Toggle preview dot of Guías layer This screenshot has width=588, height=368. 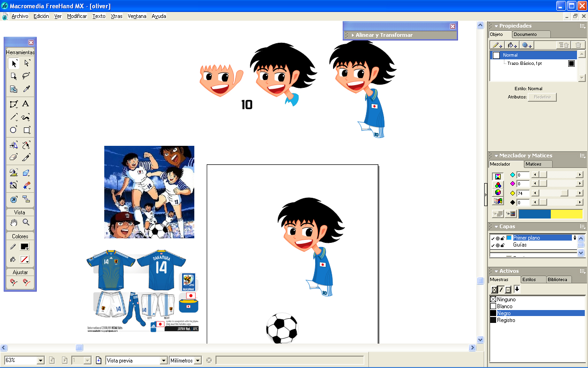coord(498,246)
